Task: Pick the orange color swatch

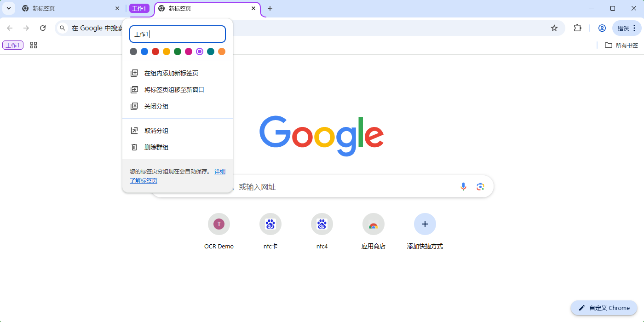Action: 222,52
